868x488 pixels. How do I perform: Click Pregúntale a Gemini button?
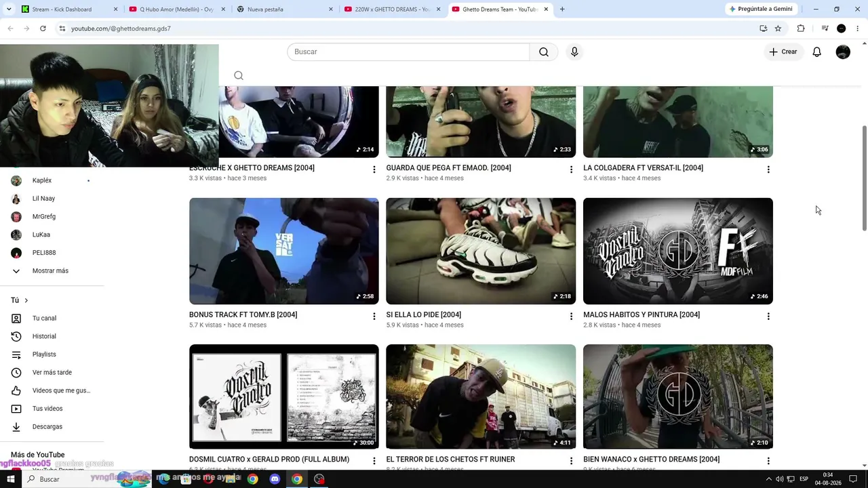760,9
